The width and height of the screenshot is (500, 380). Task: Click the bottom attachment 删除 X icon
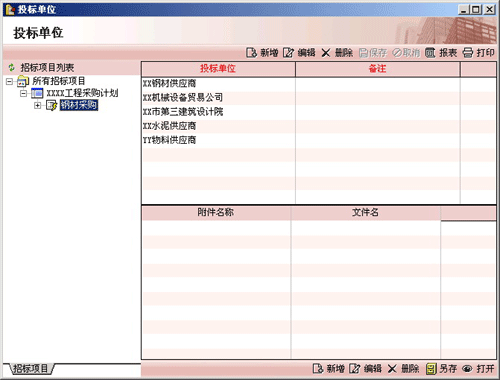click(392, 369)
